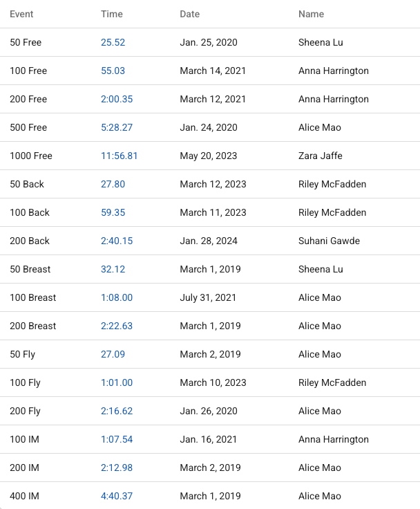This screenshot has width=420, height=509.
Task: Open the 100 Back time 59.35
Action: 113,212
